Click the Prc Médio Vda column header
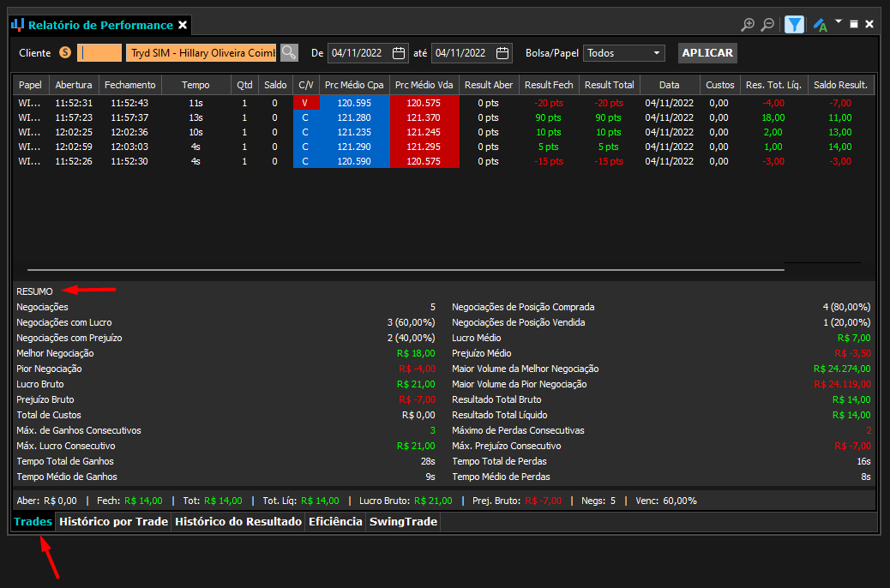890x588 pixels. pos(424,85)
